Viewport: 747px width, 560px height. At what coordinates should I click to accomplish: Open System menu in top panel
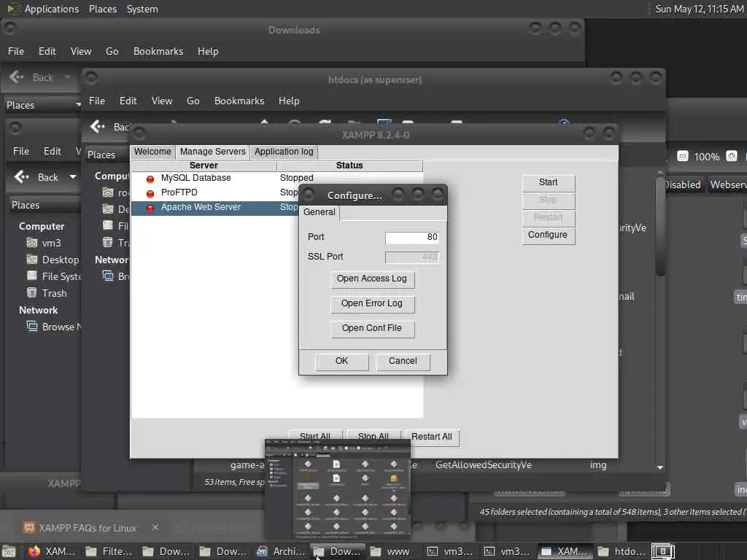pyautogui.click(x=142, y=9)
